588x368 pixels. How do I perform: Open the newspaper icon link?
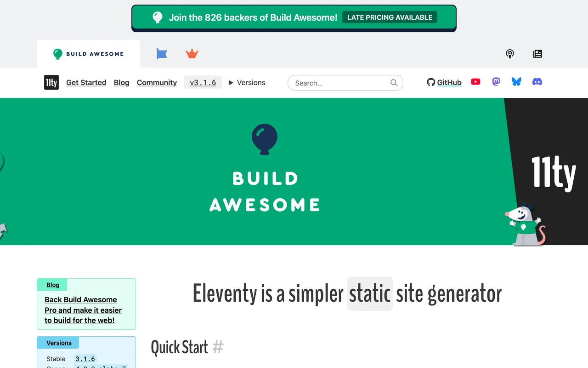[537, 54]
